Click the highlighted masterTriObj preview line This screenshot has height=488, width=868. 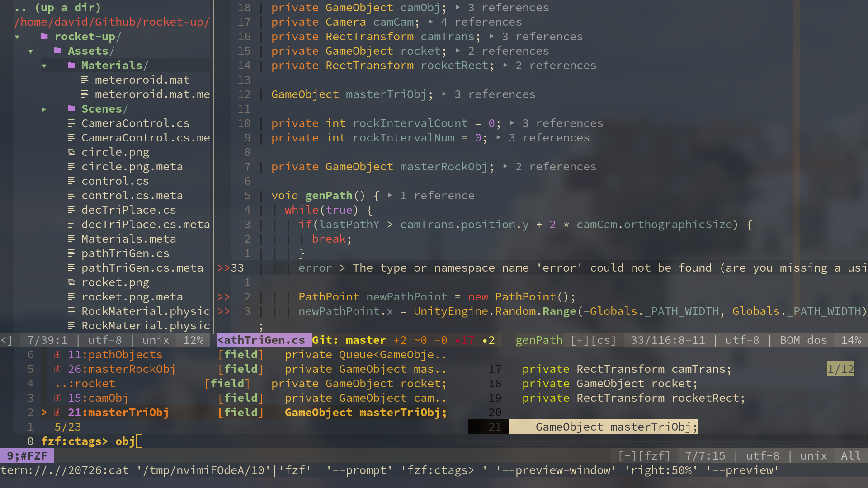click(x=603, y=427)
